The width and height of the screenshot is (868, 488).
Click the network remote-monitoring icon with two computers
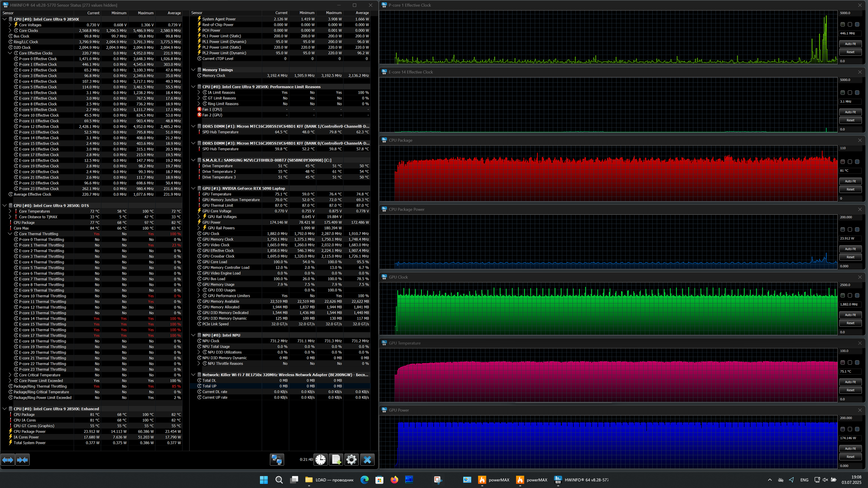277,460
